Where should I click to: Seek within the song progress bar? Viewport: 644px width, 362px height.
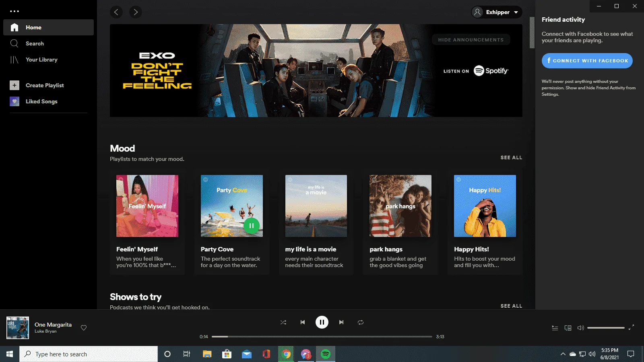[322, 337]
